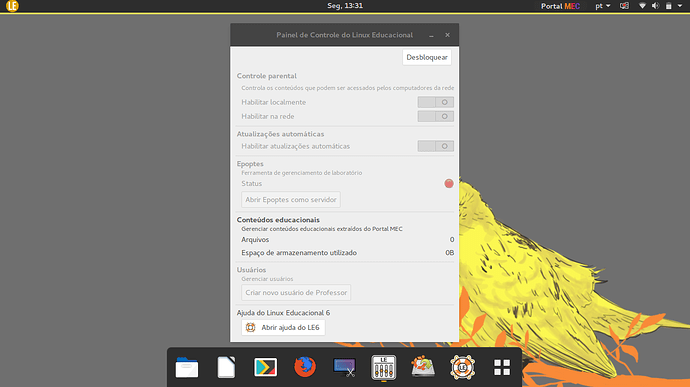
Task: Click the Atualizações automáticas heading
Action: (280, 134)
